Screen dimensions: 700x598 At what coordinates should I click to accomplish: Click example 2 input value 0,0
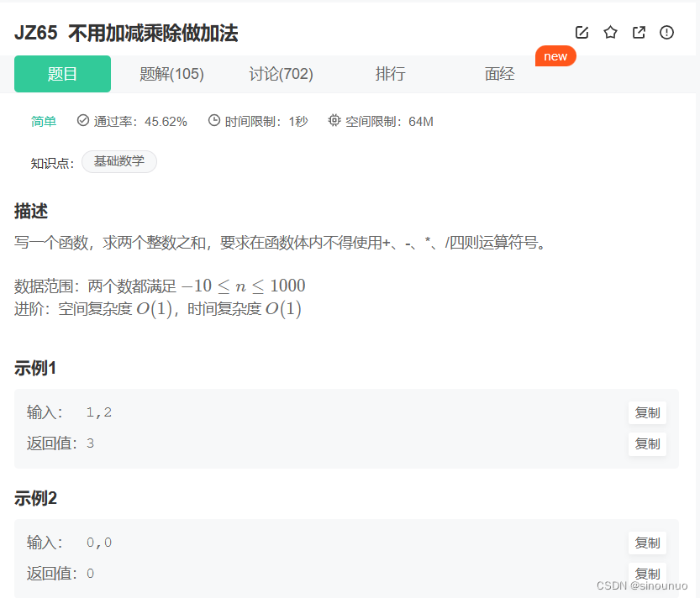point(98,543)
